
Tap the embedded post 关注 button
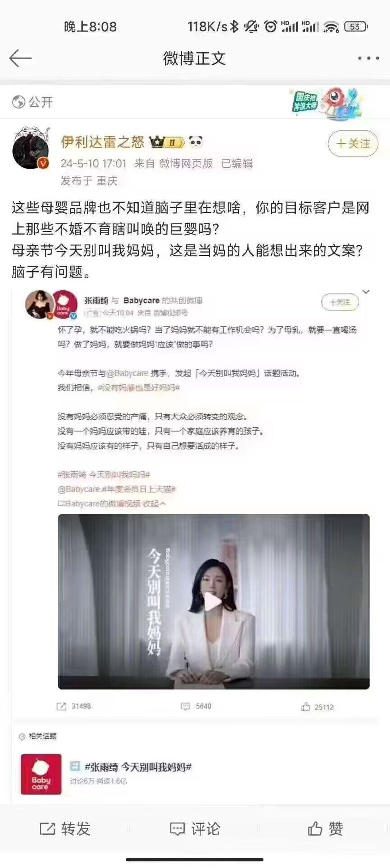click(340, 302)
